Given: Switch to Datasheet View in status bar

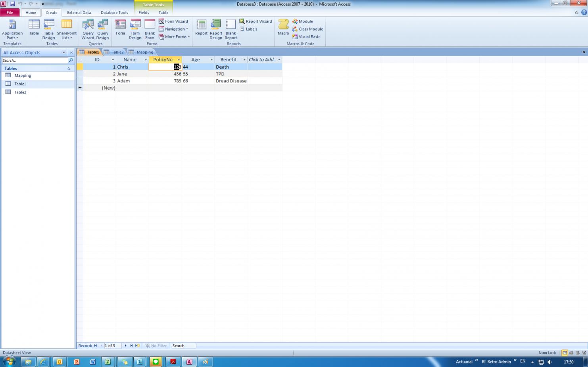Looking at the screenshot, I should pyautogui.click(x=565, y=353).
